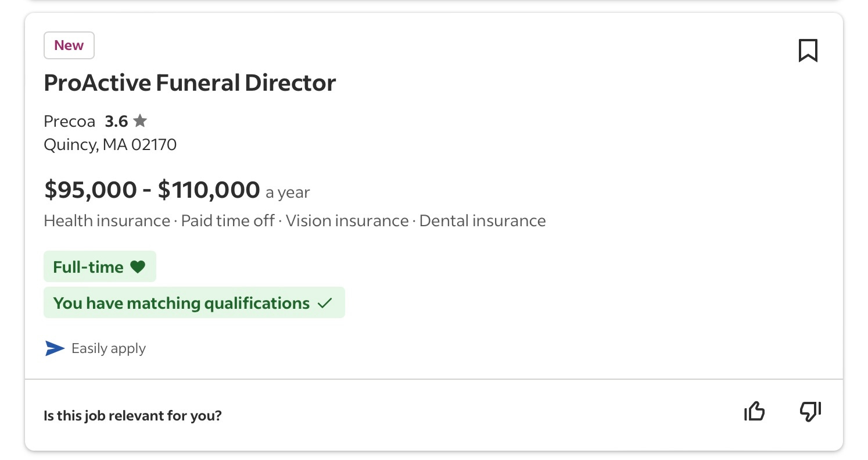Screen dimensions: 868x460
Task: Click the Precoa company name
Action: (69, 122)
